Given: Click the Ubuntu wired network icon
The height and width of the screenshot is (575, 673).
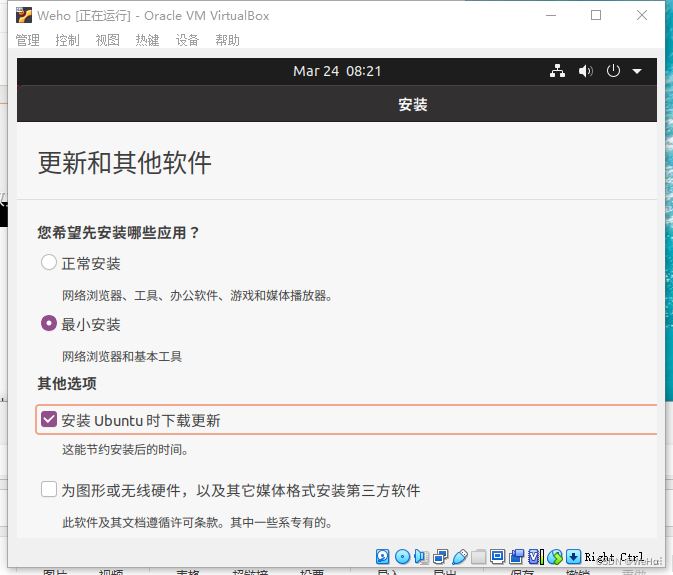Looking at the screenshot, I should (558, 71).
